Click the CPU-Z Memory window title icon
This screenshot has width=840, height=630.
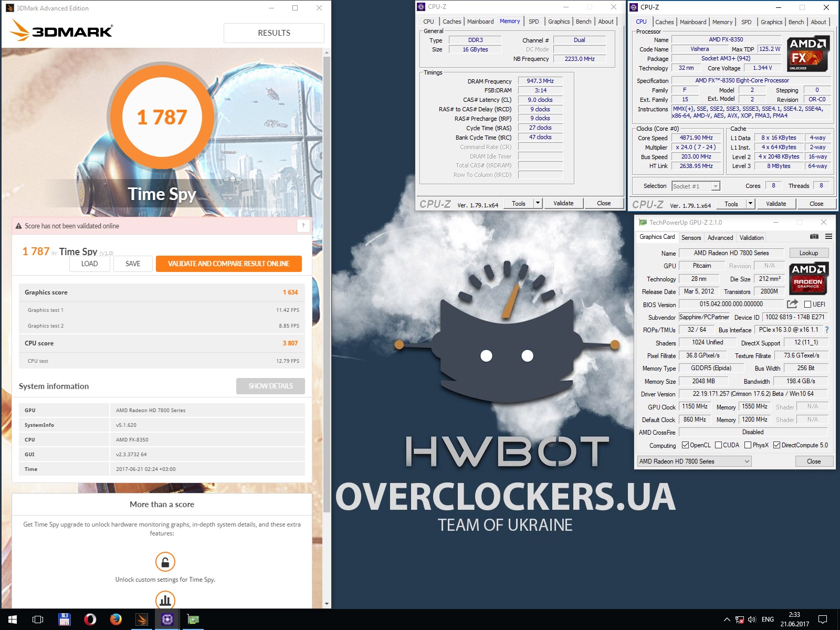[421, 7]
